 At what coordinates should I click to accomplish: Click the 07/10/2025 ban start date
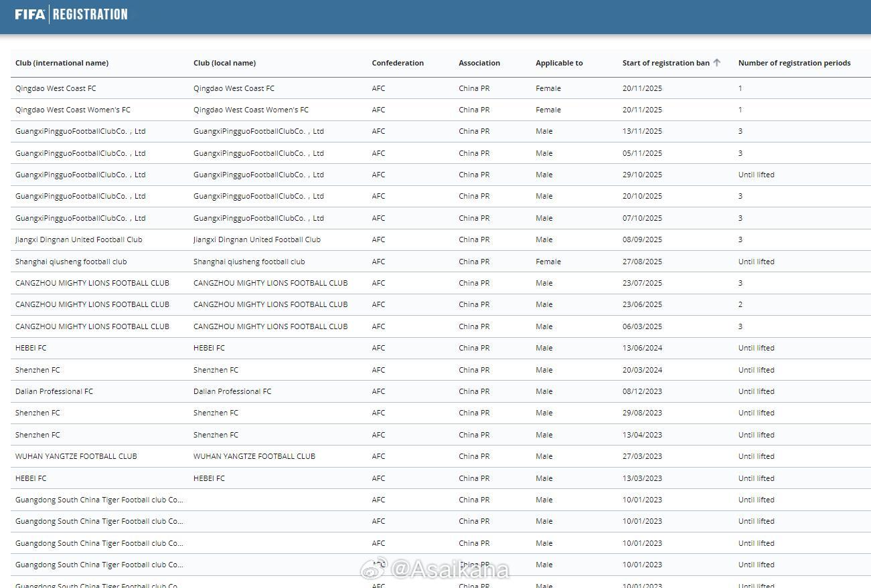click(642, 218)
